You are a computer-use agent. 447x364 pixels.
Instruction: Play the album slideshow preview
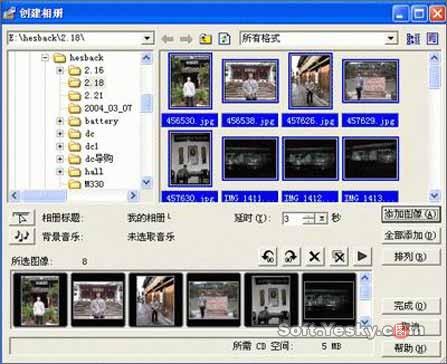(362, 257)
